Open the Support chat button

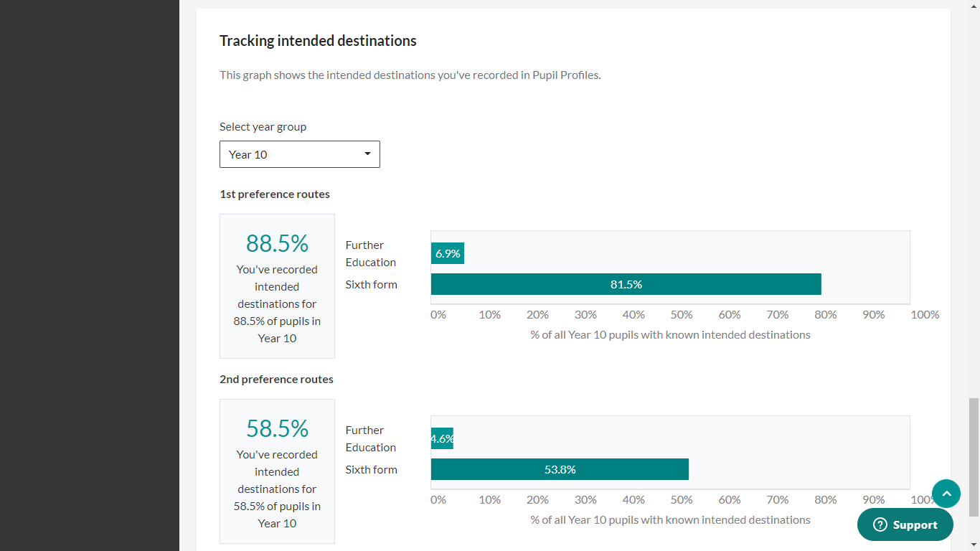(905, 525)
